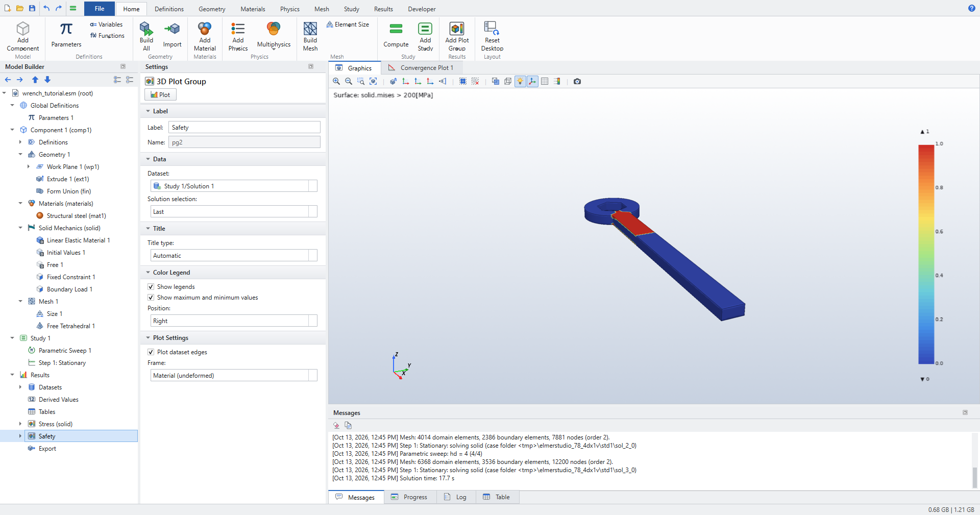This screenshot has height=515, width=980.
Task: Click the transparency icon in Graphics toolbar
Action: tap(496, 81)
